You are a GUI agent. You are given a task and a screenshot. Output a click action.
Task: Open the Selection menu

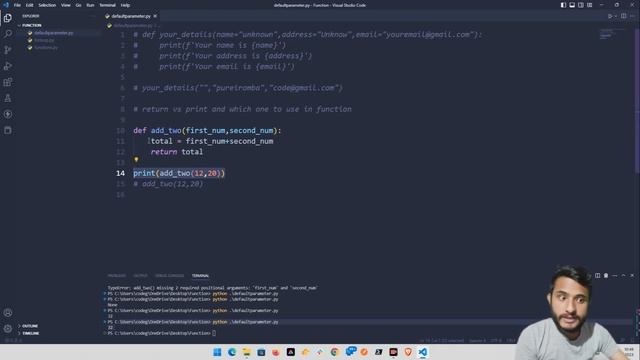tap(47, 5)
